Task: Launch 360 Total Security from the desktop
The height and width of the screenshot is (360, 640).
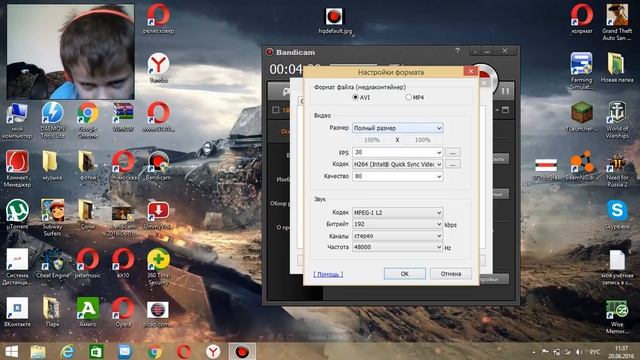Action: coord(158,267)
